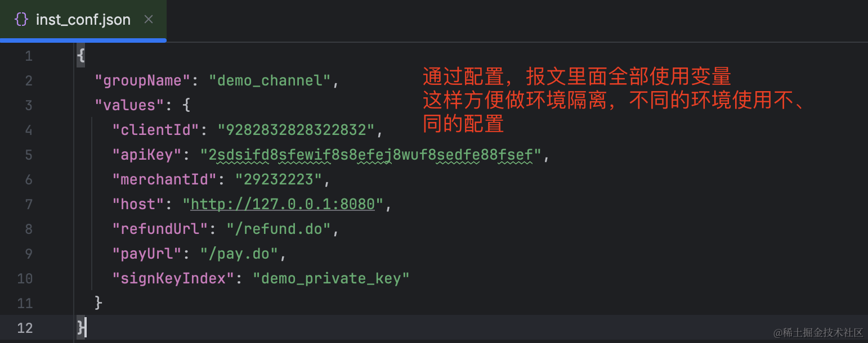Select the inst_conf.json editor tab
Viewport: 868px width, 343px height.
click(x=83, y=20)
